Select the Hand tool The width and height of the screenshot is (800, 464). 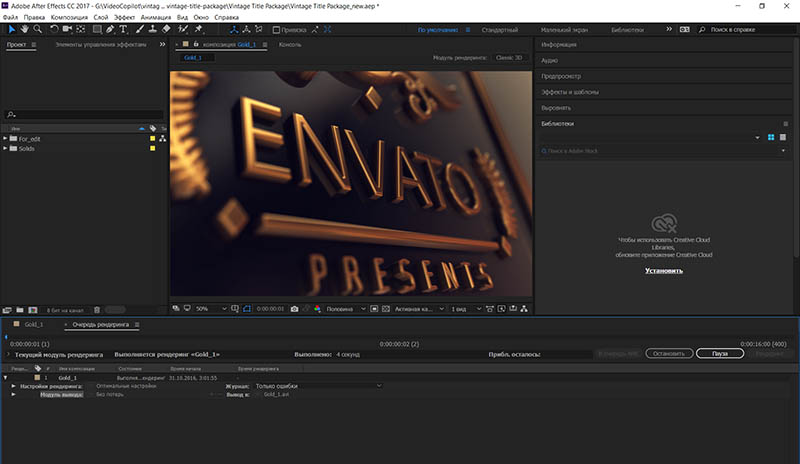tap(24, 30)
